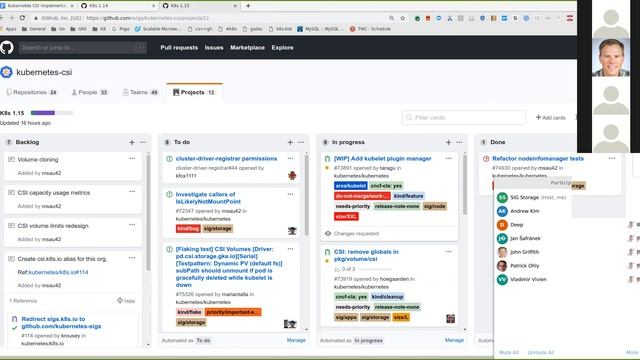This screenshot has height=360, width=640.
Task: Click the GitHub octocat logo
Action: [x=7, y=47]
